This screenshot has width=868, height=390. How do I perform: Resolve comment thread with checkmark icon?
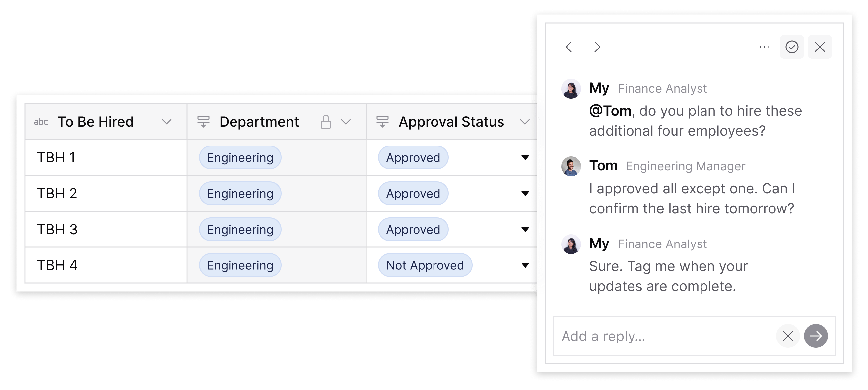[792, 47]
